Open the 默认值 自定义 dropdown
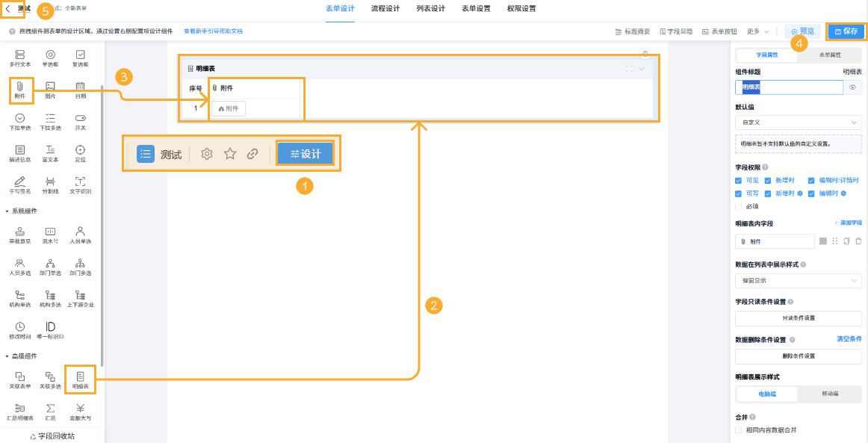 798,122
